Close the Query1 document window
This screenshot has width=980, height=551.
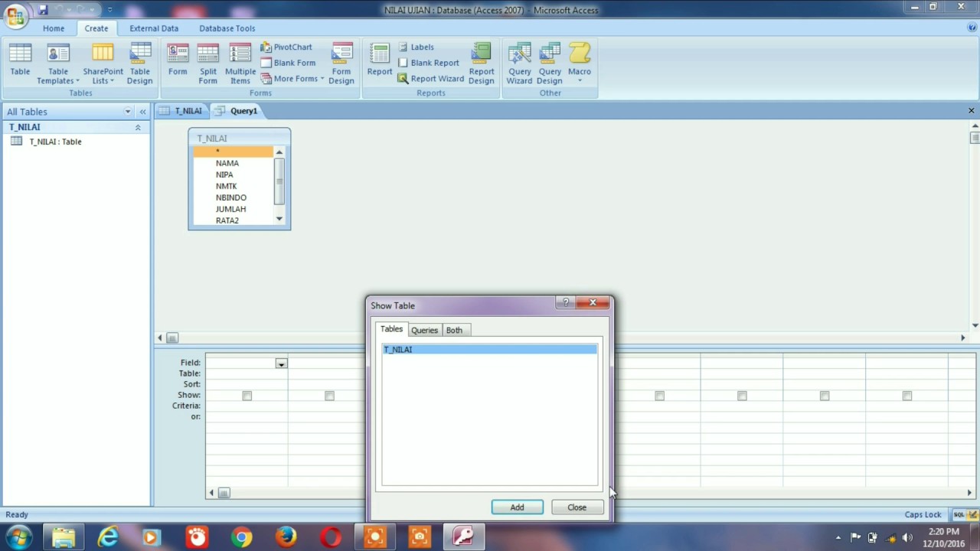(972, 111)
